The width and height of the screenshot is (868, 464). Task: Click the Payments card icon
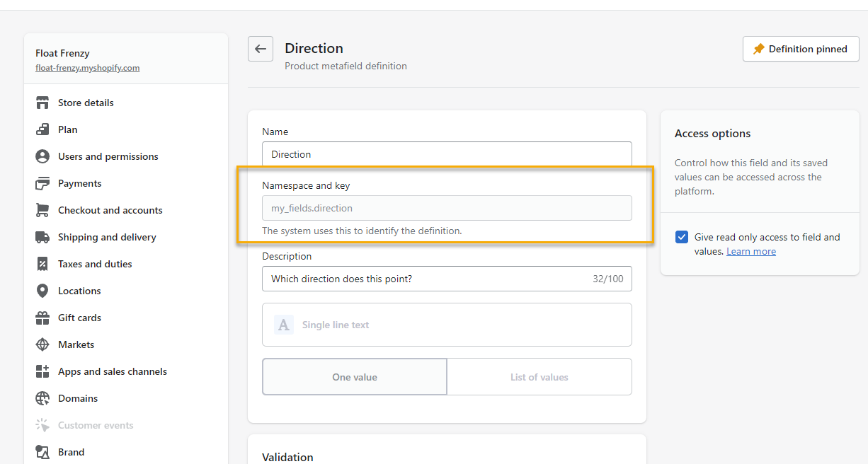(x=42, y=183)
